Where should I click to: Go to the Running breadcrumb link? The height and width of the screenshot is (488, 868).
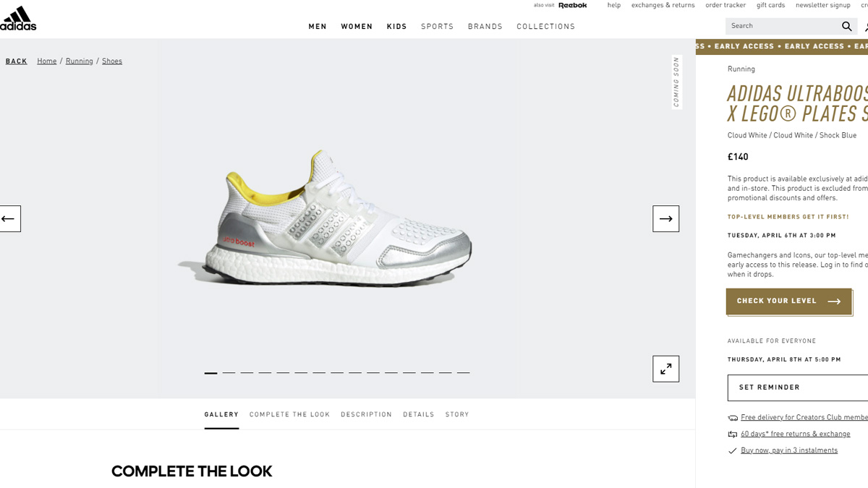tap(80, 61)
